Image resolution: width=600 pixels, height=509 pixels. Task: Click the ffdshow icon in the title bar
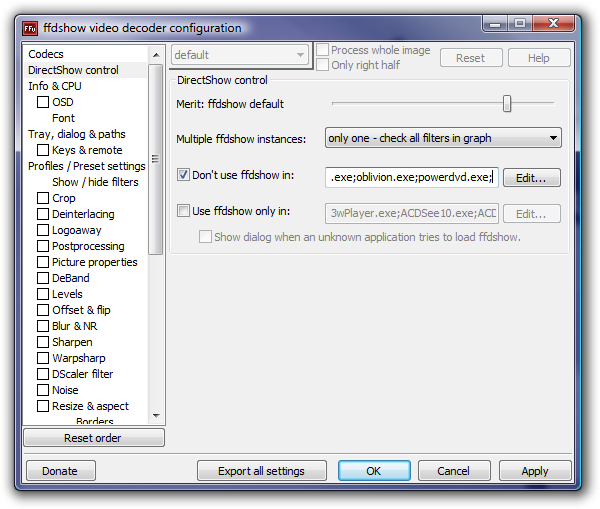[x=30, y=28]
